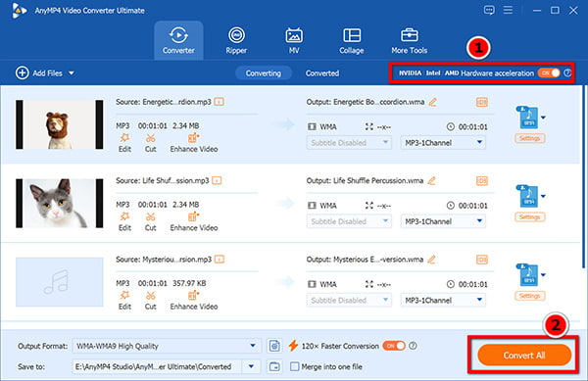Toggle 120× Faster Conversion switch

(x=394, y=346)
